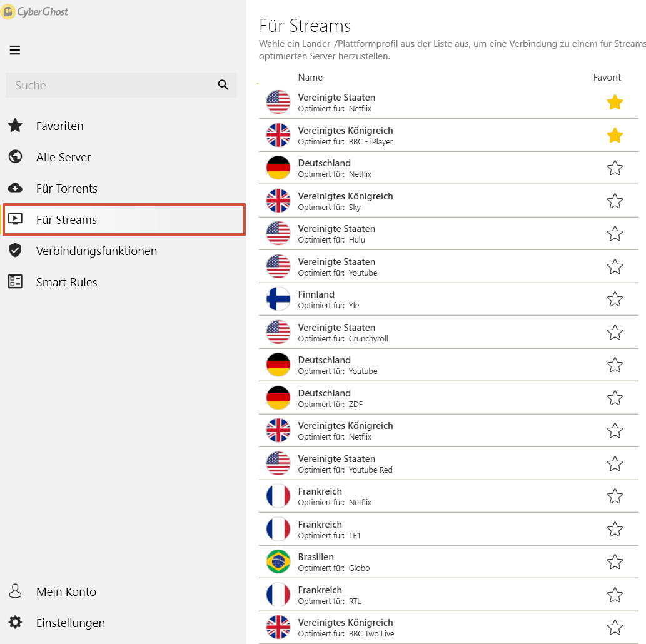Click US flag for Hulu server
This screenshot has height=644, width=646.
point(278,233)
